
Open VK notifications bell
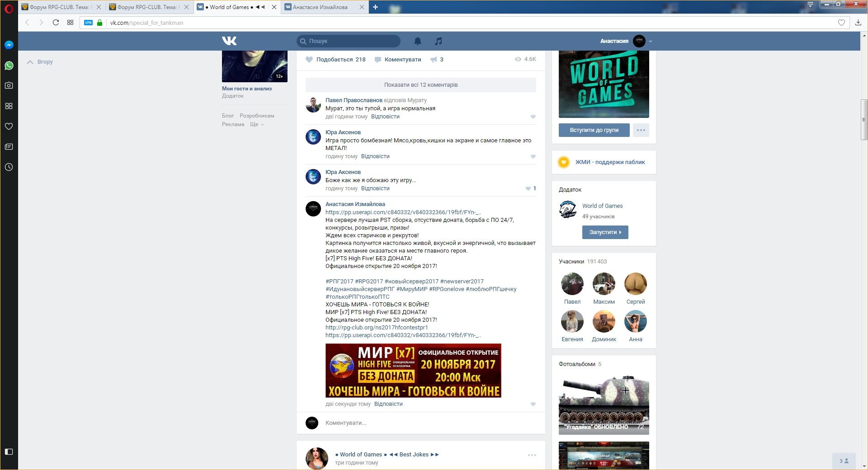pos(418,41)
